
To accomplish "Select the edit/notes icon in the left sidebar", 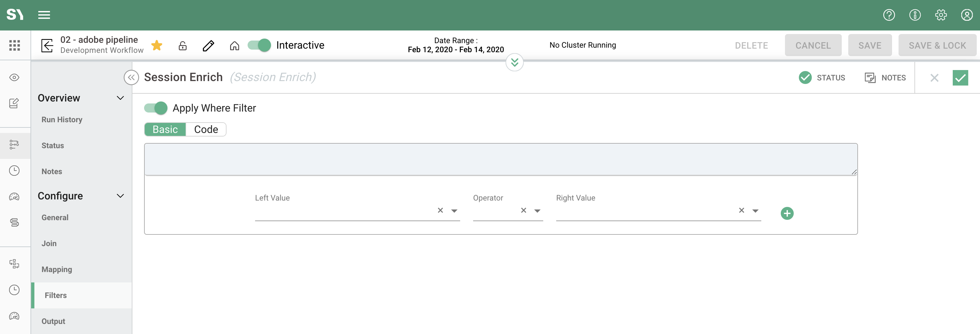I will point(14,103).
